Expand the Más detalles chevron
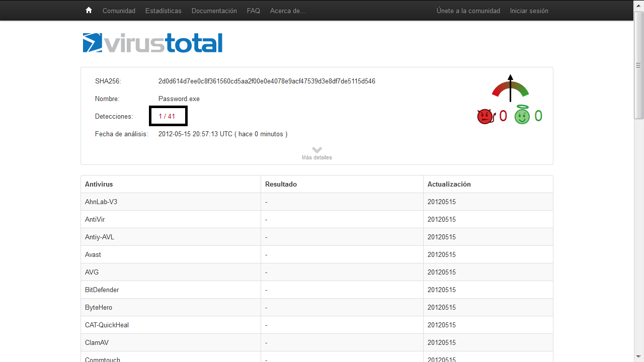644x362 pixels. point(317,150)
